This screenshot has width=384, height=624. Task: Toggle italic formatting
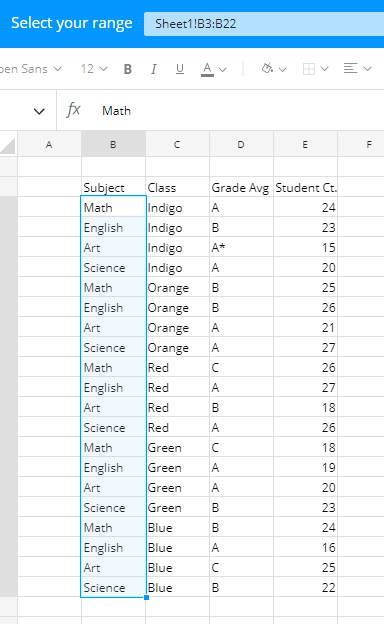click(x=154, y=69)
